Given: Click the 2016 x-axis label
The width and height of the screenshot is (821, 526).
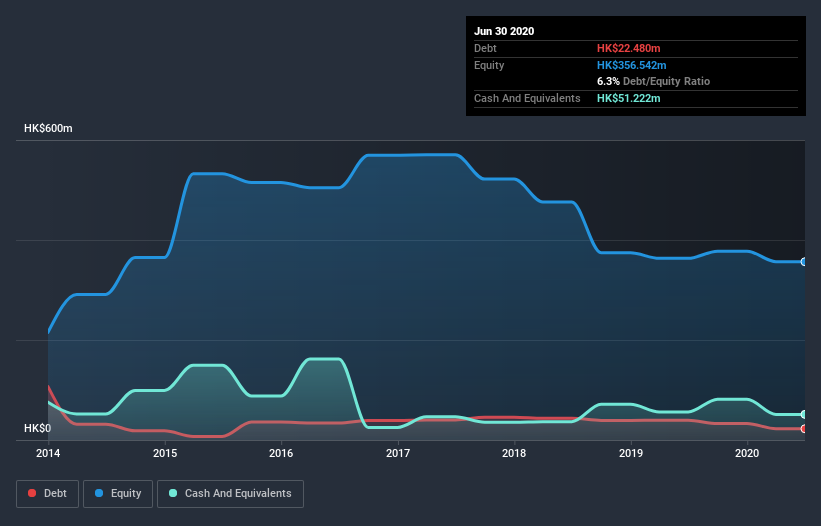Looking at the screenshot, I should point(281,453).
